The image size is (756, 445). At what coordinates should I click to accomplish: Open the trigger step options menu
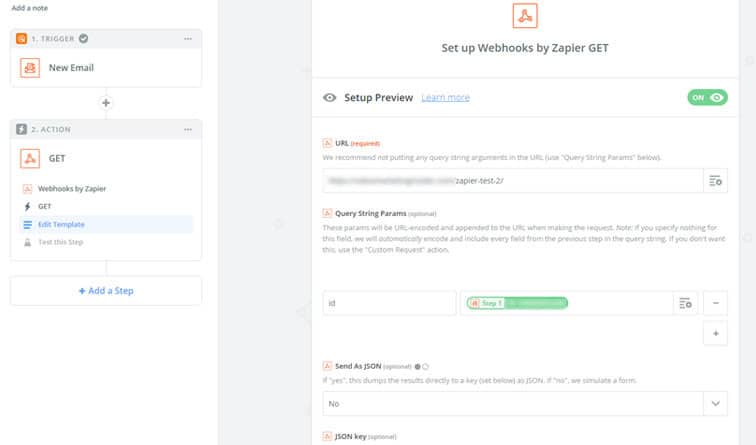point(187,39)
